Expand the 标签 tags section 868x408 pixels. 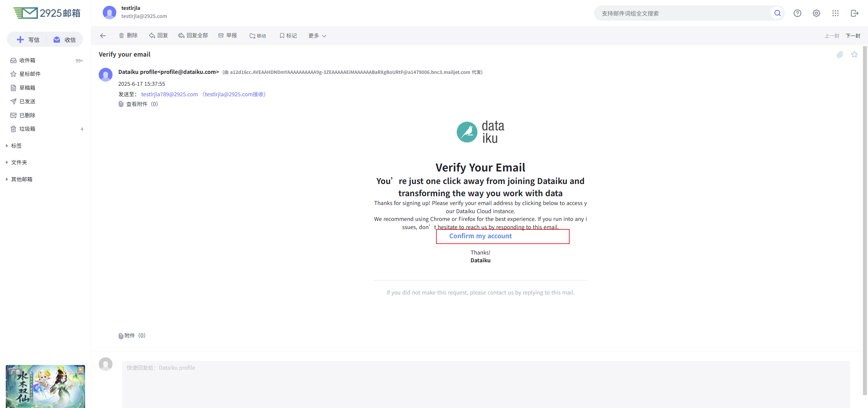[x=14, y=146]
